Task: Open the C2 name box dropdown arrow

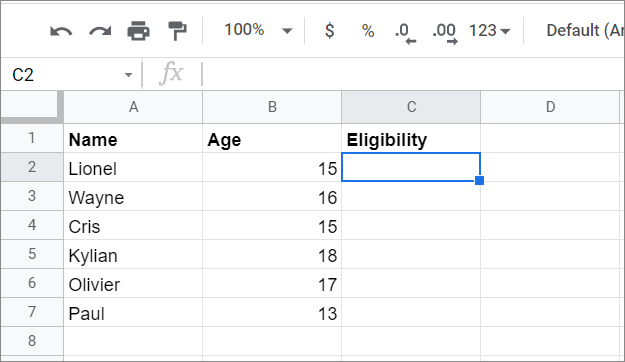Action: point(128,75)
